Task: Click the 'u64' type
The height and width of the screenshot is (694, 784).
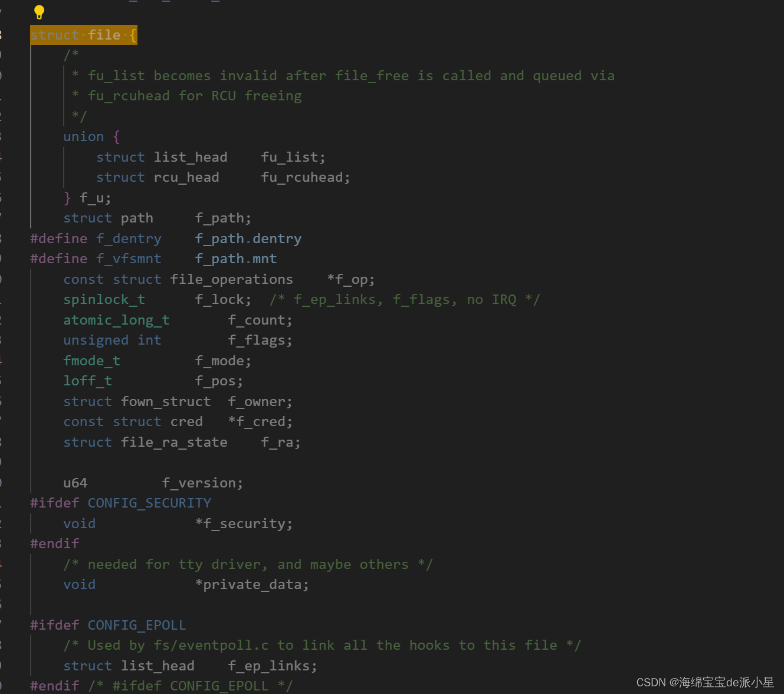Action: coord(76,483)
